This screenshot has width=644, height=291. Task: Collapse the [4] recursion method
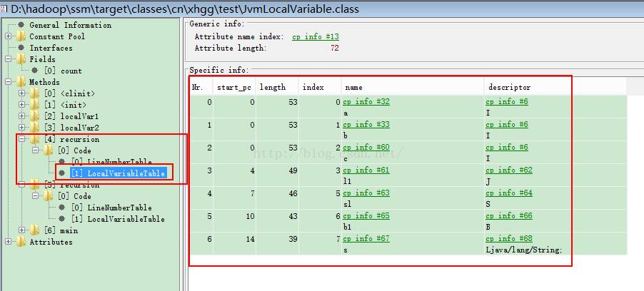tap(22, 139)
